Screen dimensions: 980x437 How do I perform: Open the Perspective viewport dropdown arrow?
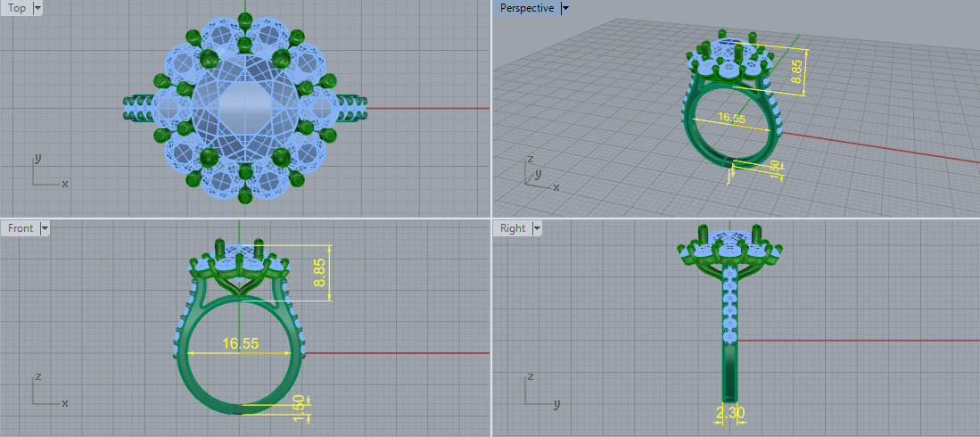(x=565, y=8)
